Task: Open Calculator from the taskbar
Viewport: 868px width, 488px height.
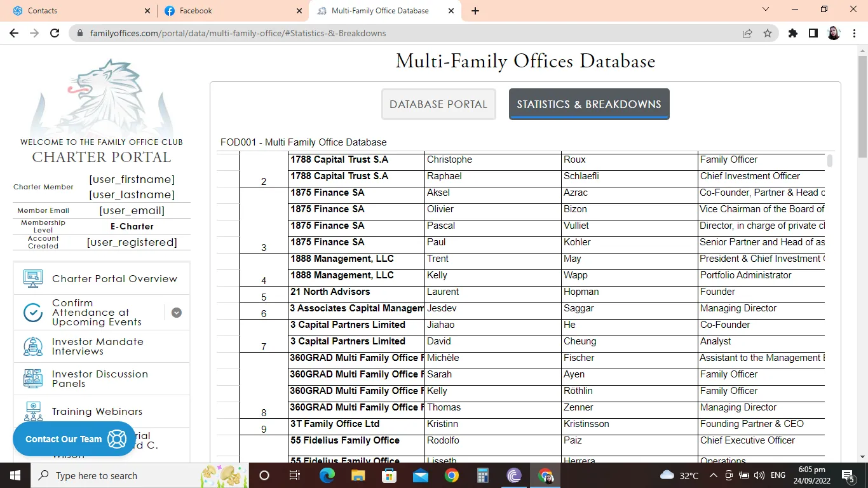Action: (x=482, y=475)
